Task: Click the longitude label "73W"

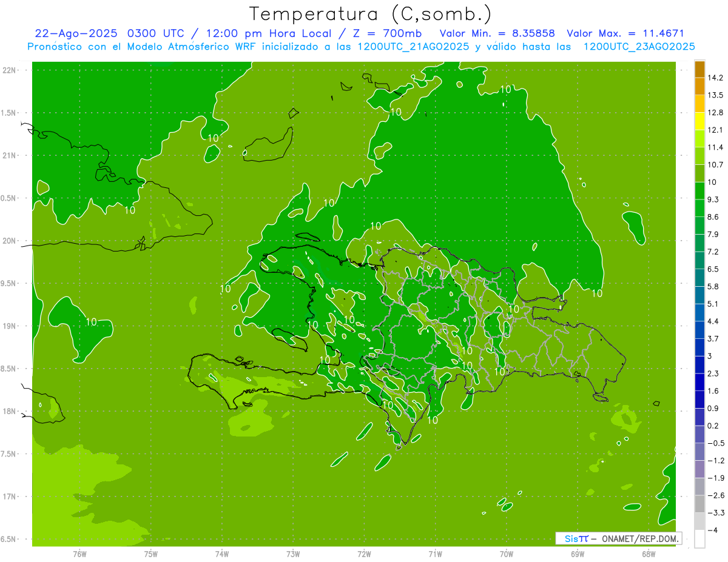Action: tap(293, 554)
